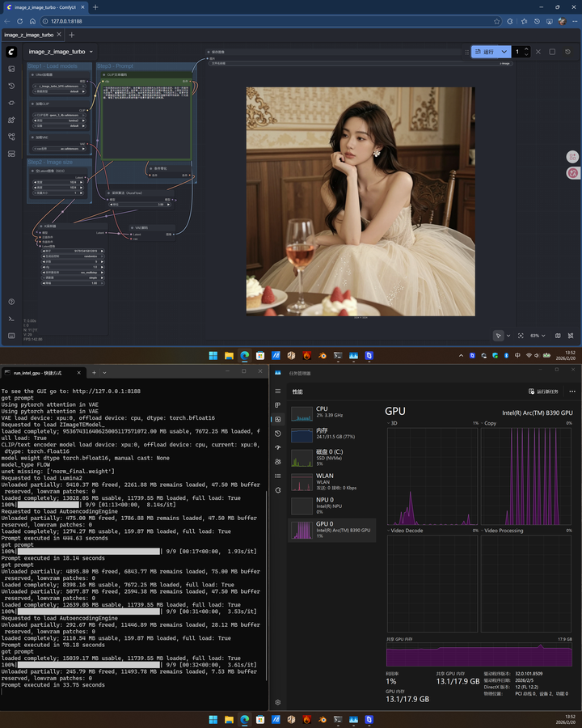This screenshot has height=728, width=582.
Task: Open the 63% zoom level dropdown
Action: click(x=538, y=335)
